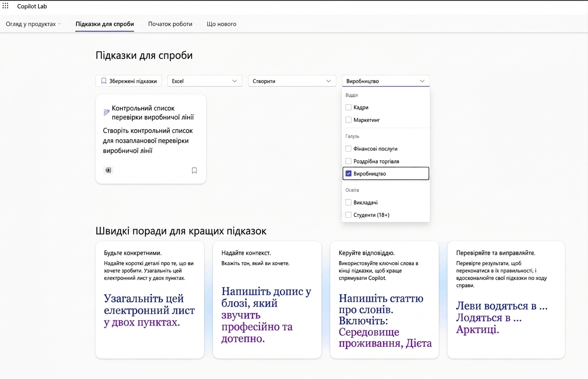Viewport: 588px width, 379px height.
Task: Enable the Фінансові послуги filter
Action: [348, 149]
